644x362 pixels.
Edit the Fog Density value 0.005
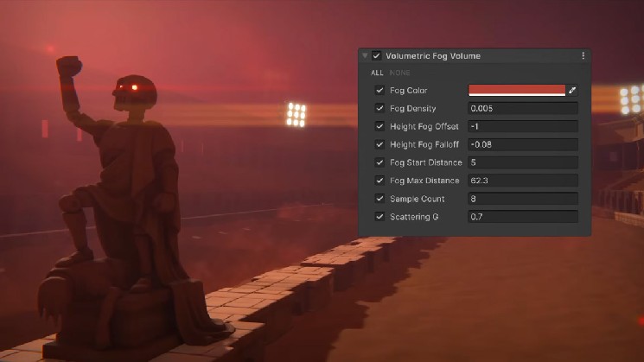(x=523, y=108)
